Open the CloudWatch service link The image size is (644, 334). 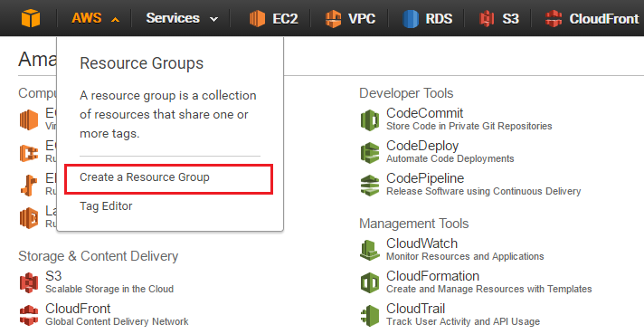click(x=421, y=243)
